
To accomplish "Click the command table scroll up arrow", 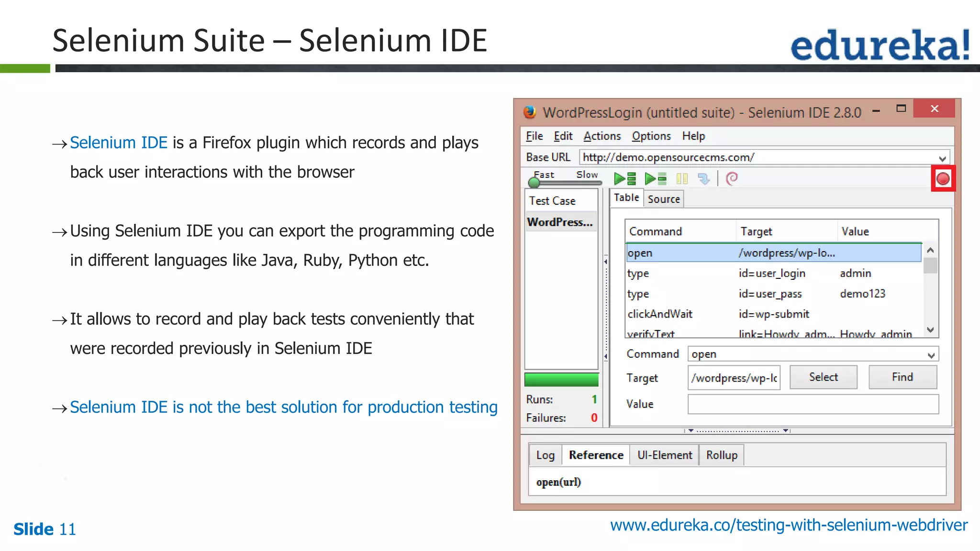I will click(x=930, y=250).
